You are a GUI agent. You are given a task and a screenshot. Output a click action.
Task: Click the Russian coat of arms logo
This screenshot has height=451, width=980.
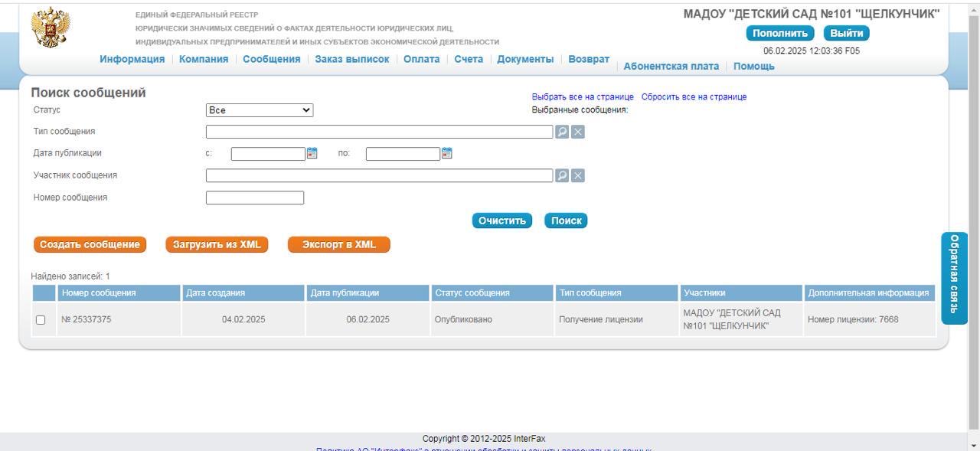[x=51, y=28]
